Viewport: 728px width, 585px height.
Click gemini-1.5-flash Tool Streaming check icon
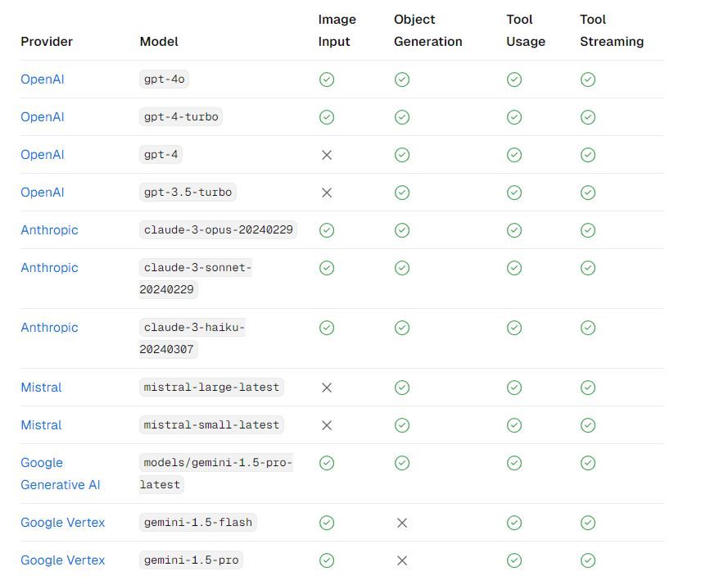tap(588, 523)
